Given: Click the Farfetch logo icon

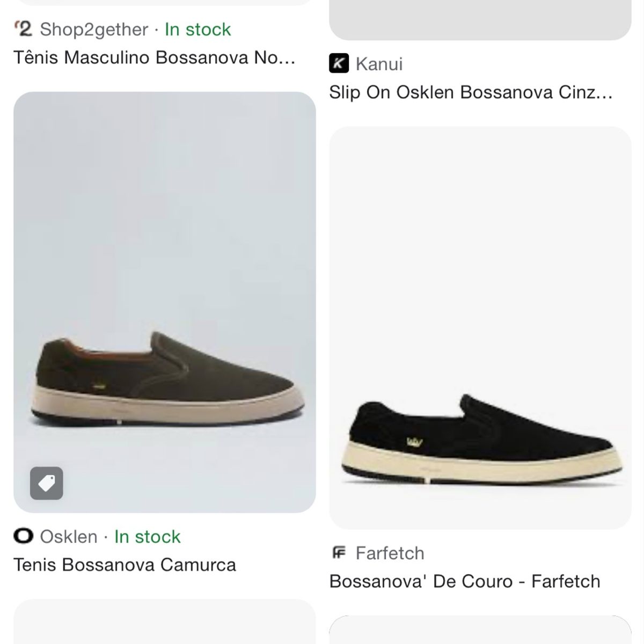Looking at the screenshot, I should [x=339, y=553].
